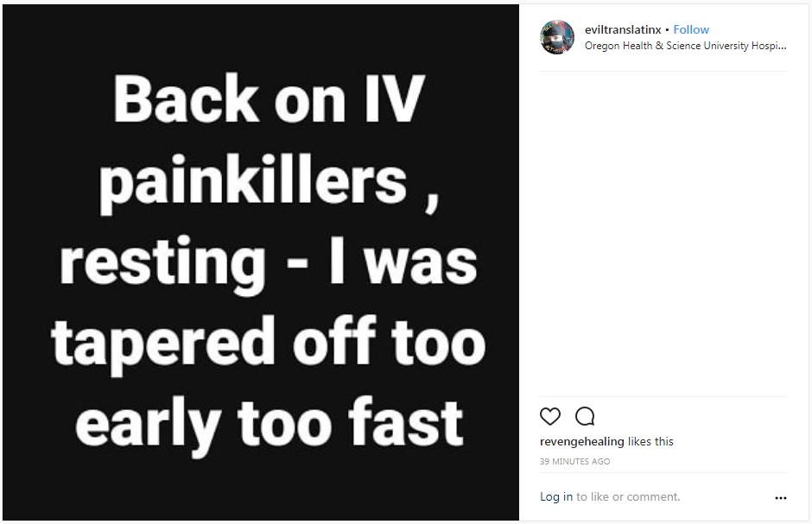Like the post with the heart icon
This screenshot has height=524, width=812.
pyautogui.click(x=550, y=416)
